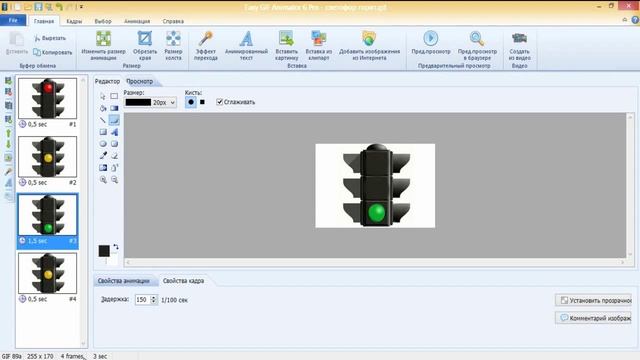
Task: Open Frame Properties (Свойства кадра) tab
Action: click(x=183, y=281)
